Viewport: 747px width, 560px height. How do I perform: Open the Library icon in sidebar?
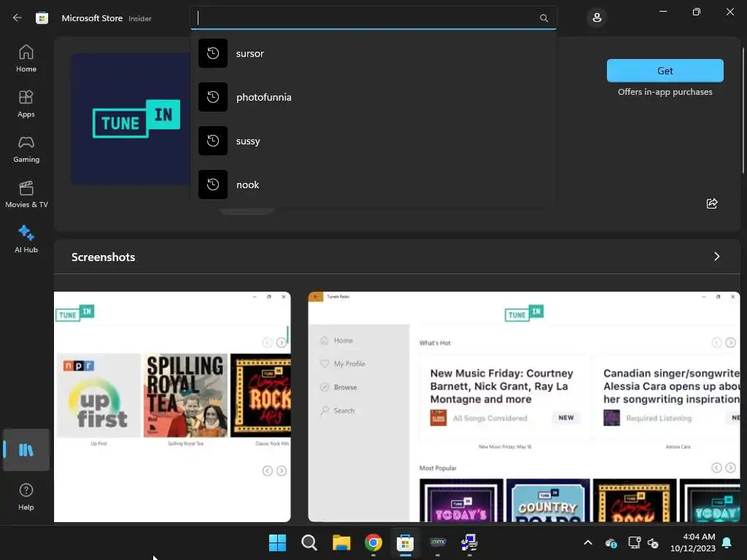26,449
